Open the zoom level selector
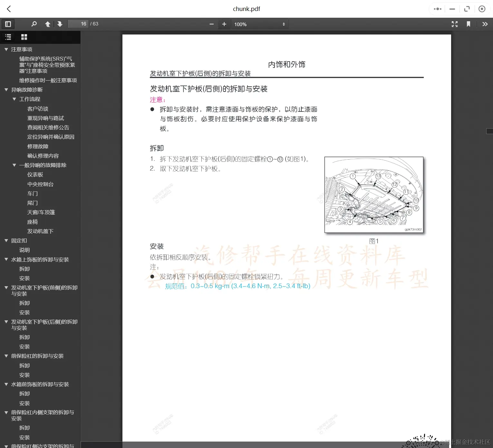The image size is (493, 448). (x=260, y=24)
